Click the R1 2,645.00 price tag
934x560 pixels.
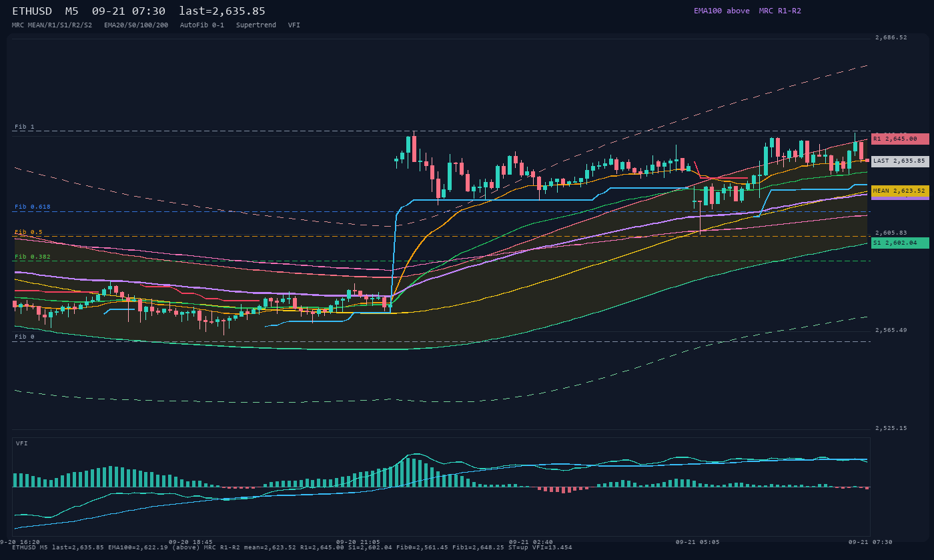[x=900, y=139]
